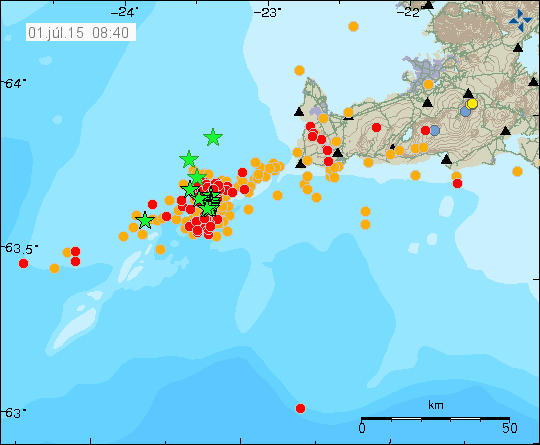The height and width of the screenshot is (445, 540).
Task: Click the yellow earthquake circle marker
Action: click(x=472, y=103)
